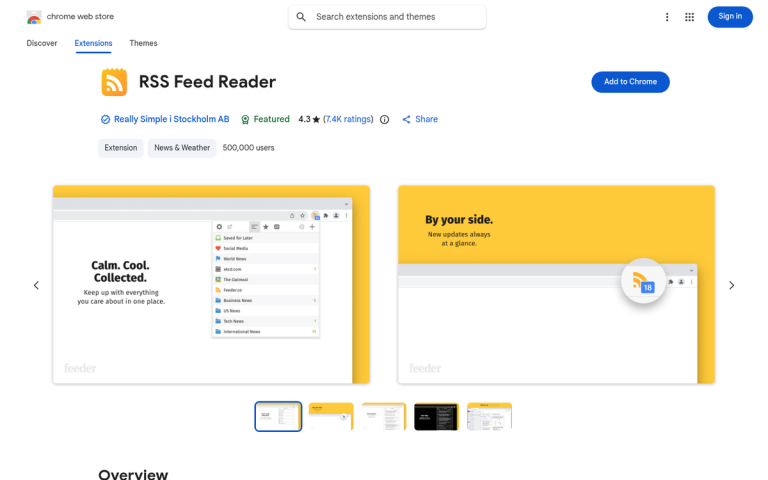The width and height of the screenshot is (768, 480).
Task: Select the fifth screenshot thumbnail
Action: pos(489,417)
